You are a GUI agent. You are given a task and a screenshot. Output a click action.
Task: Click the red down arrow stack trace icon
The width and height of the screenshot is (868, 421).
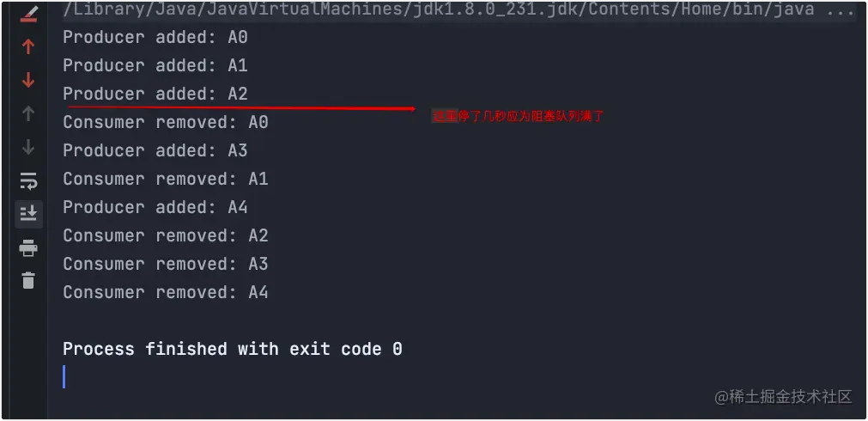[28, 80]
